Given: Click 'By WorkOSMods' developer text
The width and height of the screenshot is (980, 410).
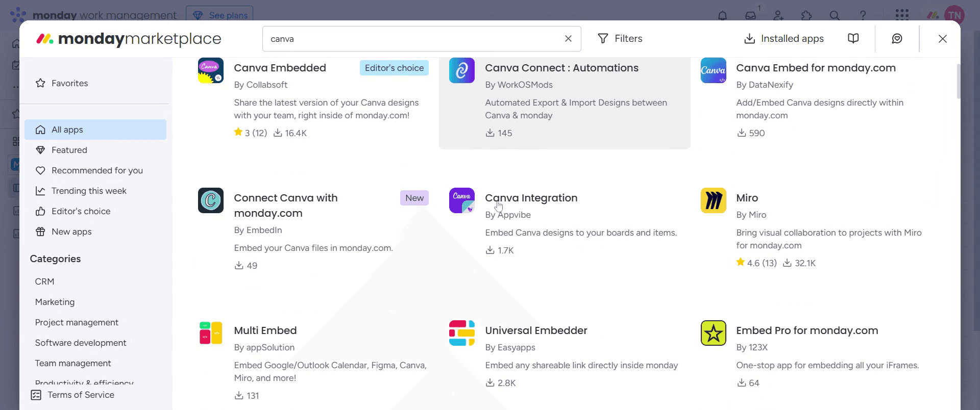Looking at the screenshot, I should (519, 85).
